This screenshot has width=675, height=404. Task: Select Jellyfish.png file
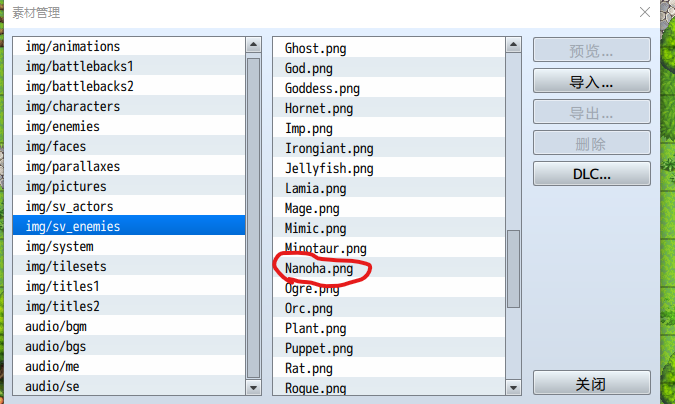(389, 168)
